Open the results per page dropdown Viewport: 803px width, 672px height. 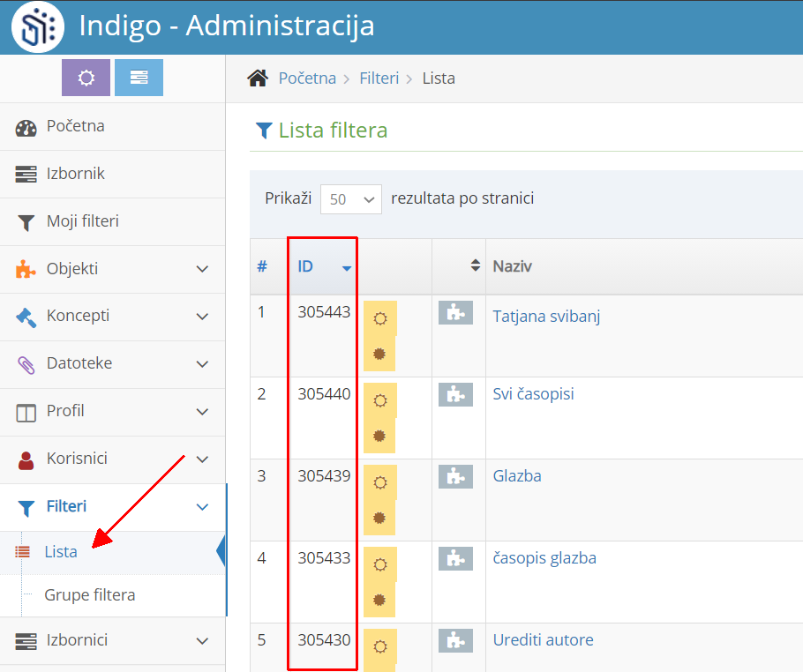[350, 199]
